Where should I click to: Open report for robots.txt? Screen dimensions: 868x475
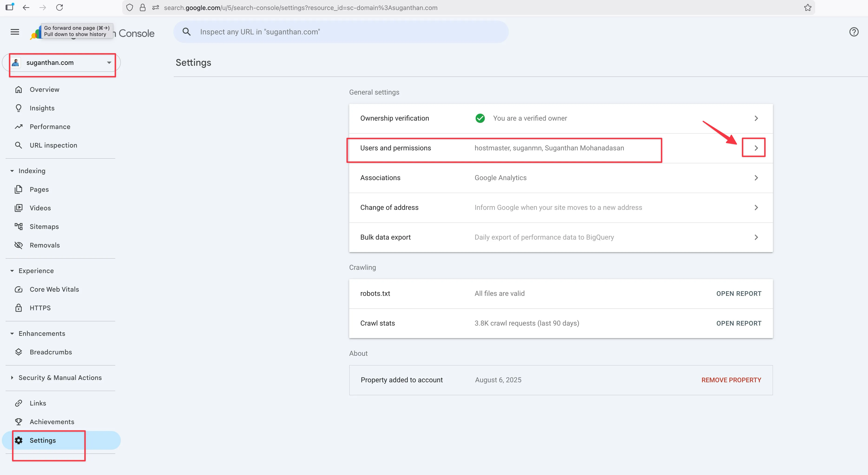739,294
